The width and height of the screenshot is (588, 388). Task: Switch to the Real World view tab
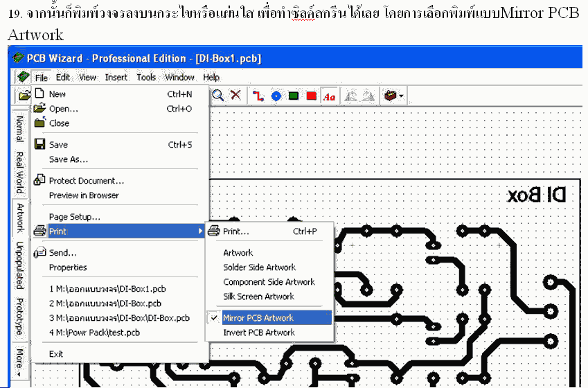pos(19,173)
